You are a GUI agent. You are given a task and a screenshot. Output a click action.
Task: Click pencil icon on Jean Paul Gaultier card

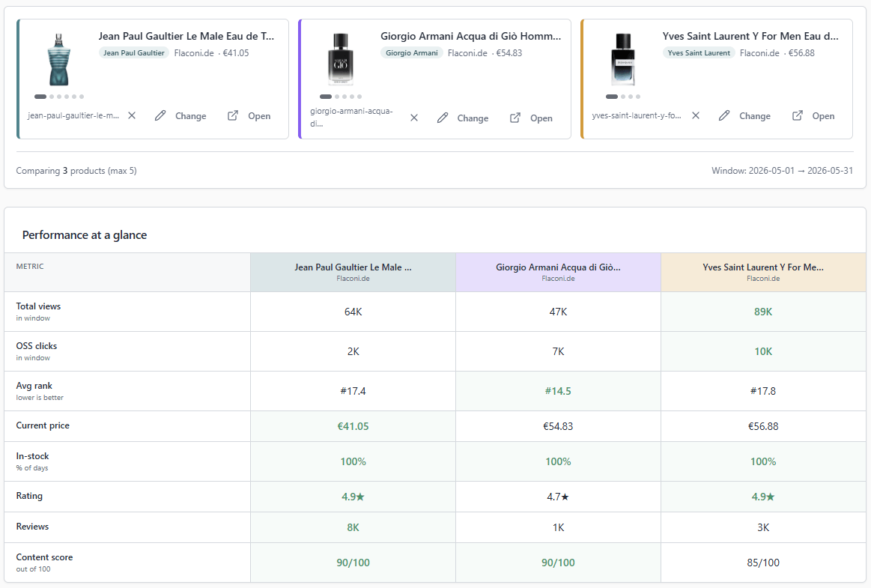click(160, 115)
